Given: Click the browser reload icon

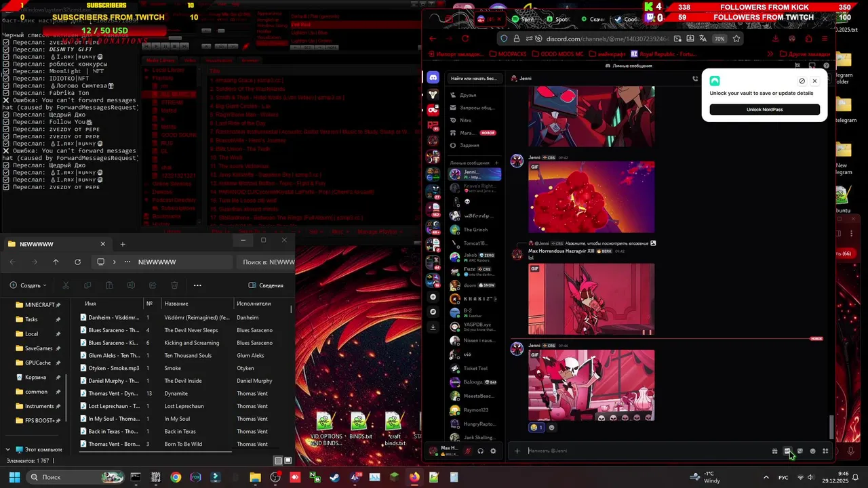Looking at the screenshot, I should [x=465, y=39].
